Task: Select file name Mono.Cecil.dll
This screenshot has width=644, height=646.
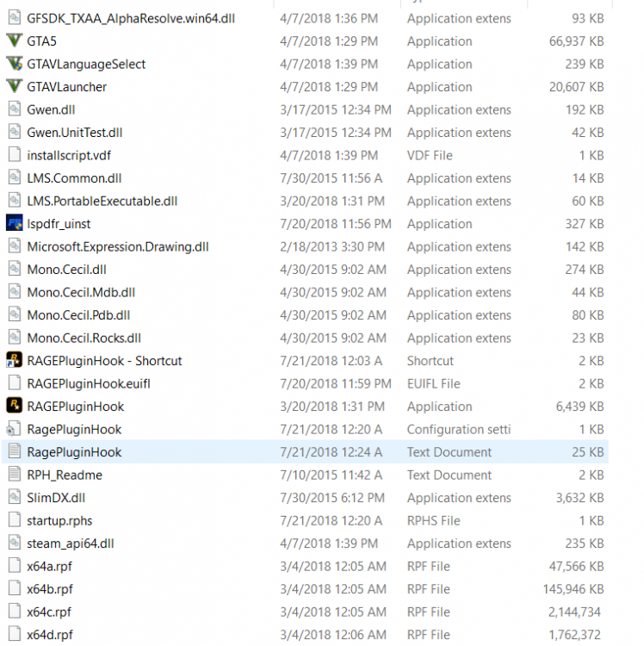Action: click(x=66, y=270)
